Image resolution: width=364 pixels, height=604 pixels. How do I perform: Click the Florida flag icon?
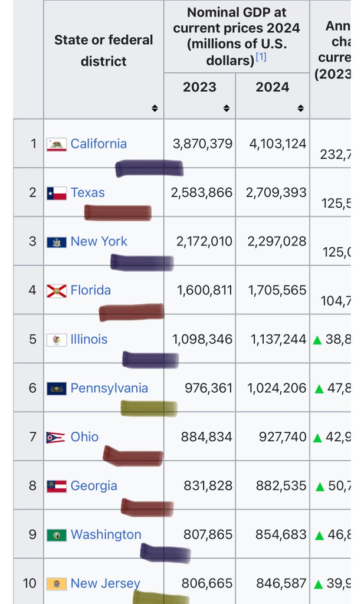click(57, 291)
